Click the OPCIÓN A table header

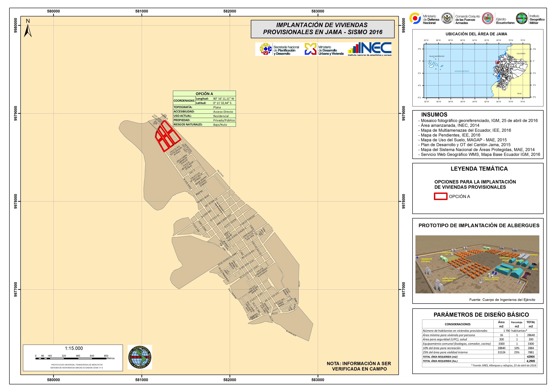point(204,94)
